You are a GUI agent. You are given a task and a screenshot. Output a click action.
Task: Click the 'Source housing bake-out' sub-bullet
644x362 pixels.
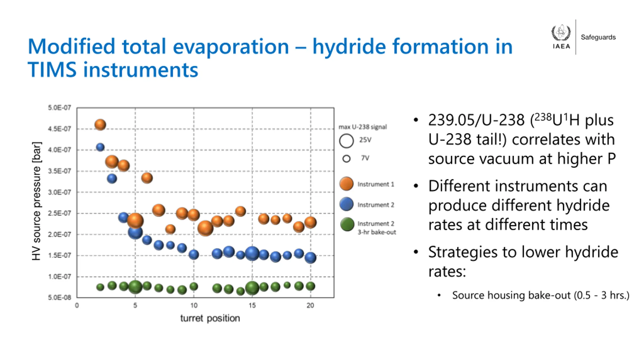[x=540, y=295]
